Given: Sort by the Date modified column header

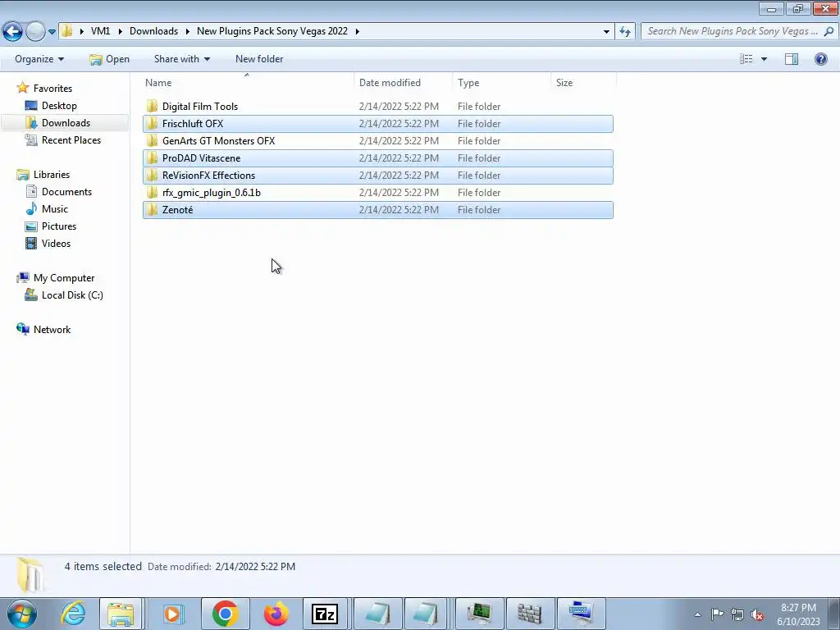Looking at the screenshot, I should (x=390, y=83).
